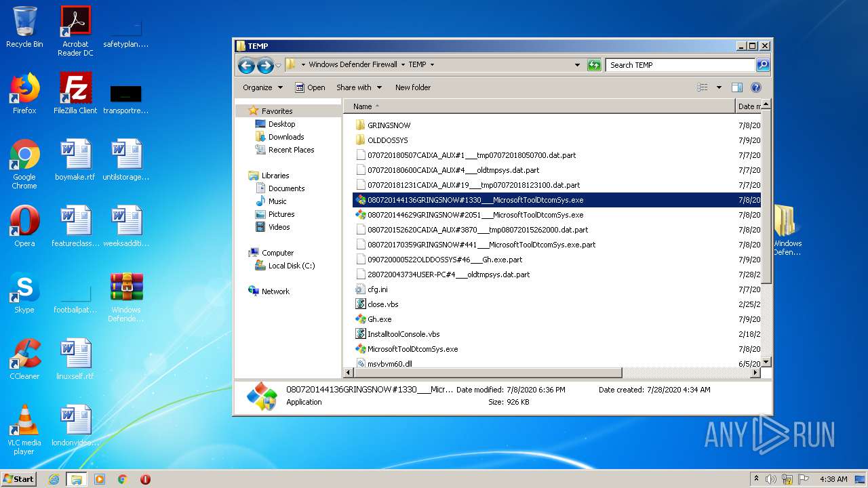Click the Explorer Forward navigation button

265,65
